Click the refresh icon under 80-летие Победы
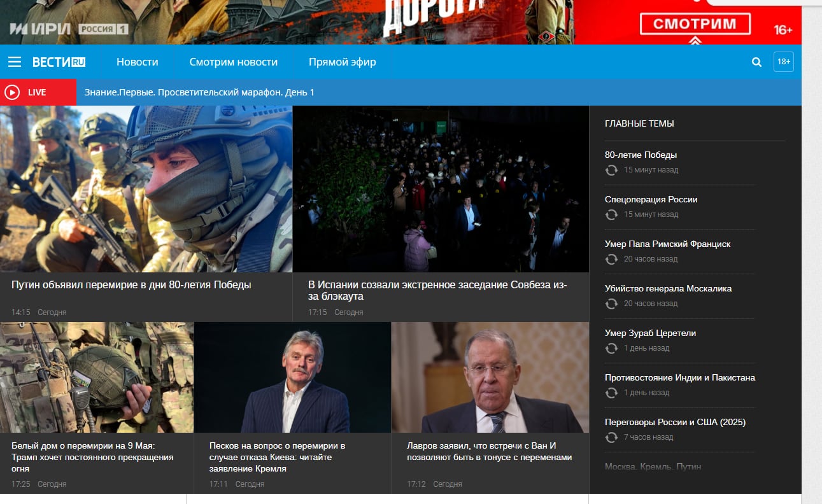This screenshot has height=504, width=822. click(612, 170)
